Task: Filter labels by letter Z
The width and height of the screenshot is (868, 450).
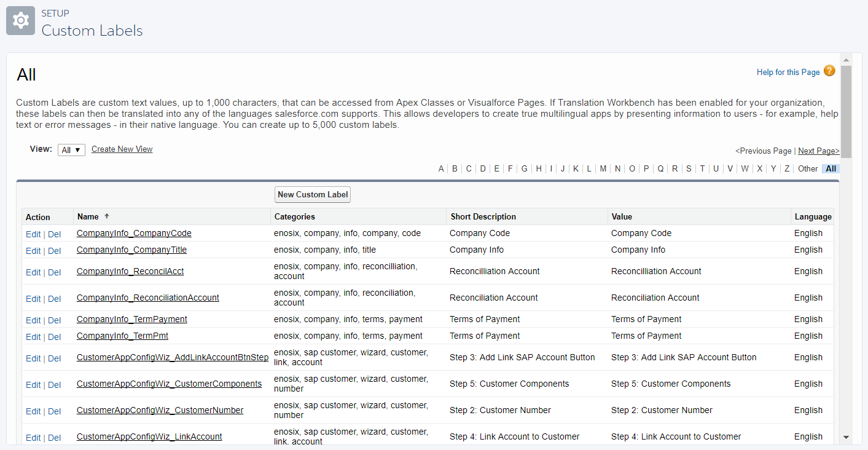Action: [787, 168]
